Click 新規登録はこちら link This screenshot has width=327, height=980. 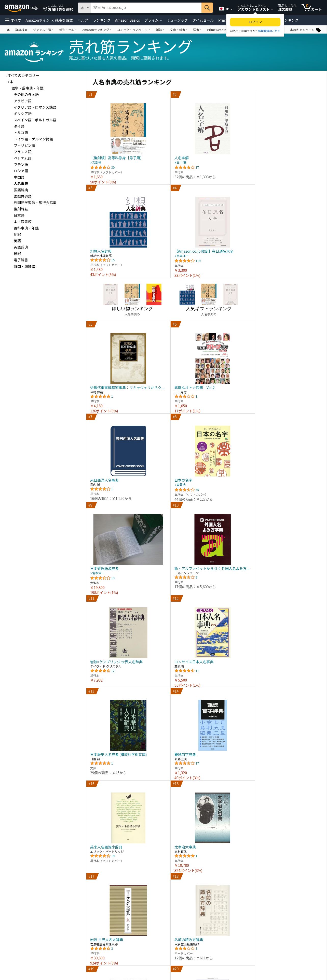coord(269,31)
